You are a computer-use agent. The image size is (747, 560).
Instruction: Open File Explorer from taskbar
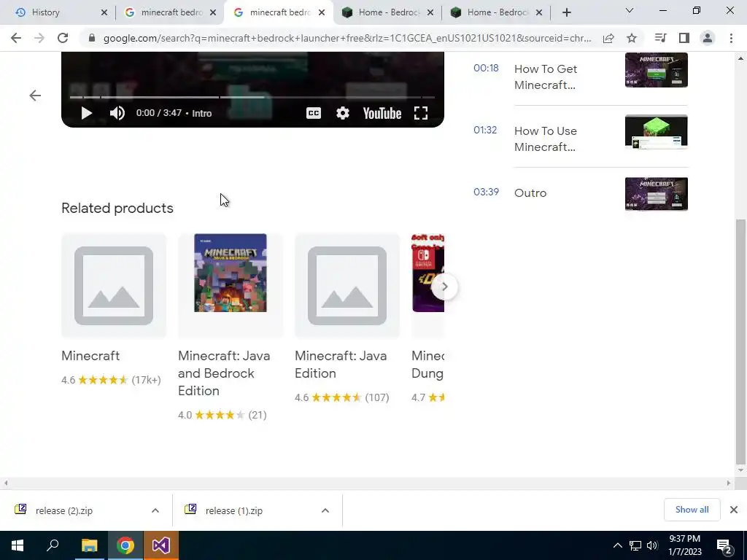coord(89,545)
